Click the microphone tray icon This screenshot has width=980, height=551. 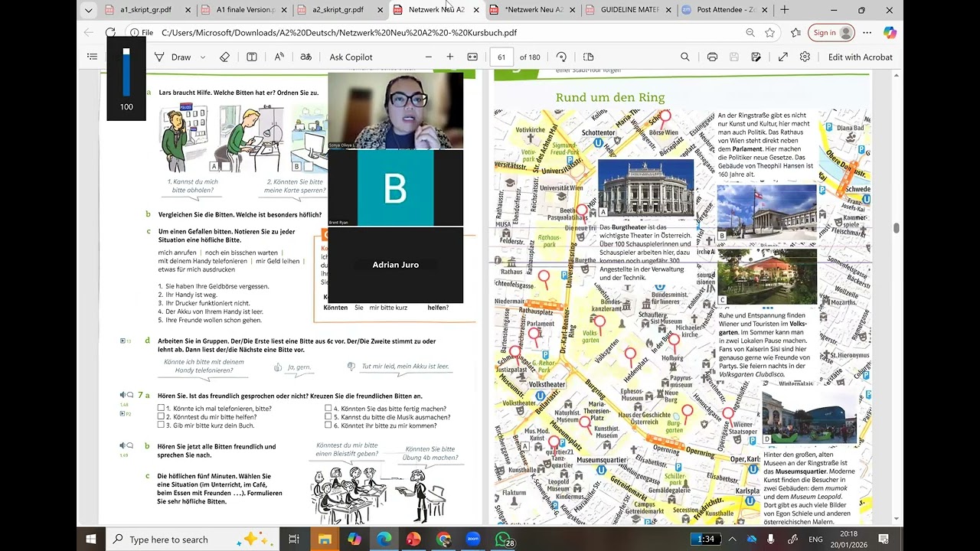770,540
